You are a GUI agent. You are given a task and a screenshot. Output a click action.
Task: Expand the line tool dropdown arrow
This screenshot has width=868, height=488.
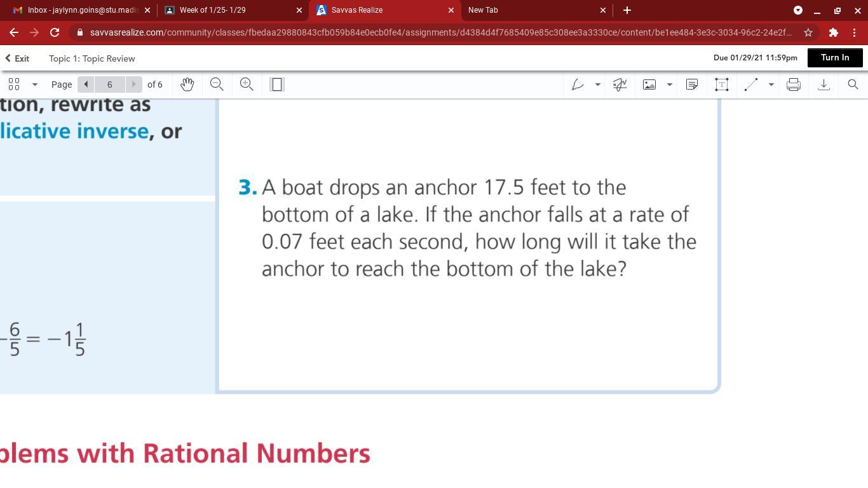771,85
